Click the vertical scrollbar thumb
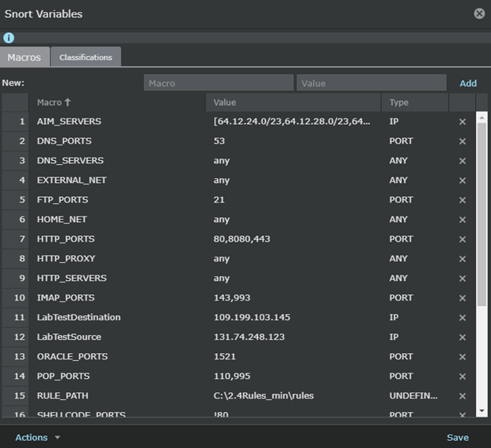 [x=482, y=214]
